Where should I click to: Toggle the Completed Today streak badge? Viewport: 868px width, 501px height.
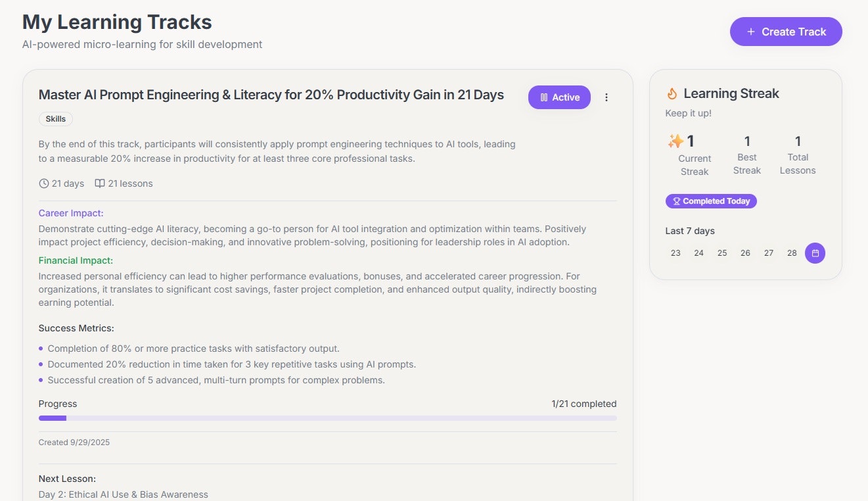[711, 201]
